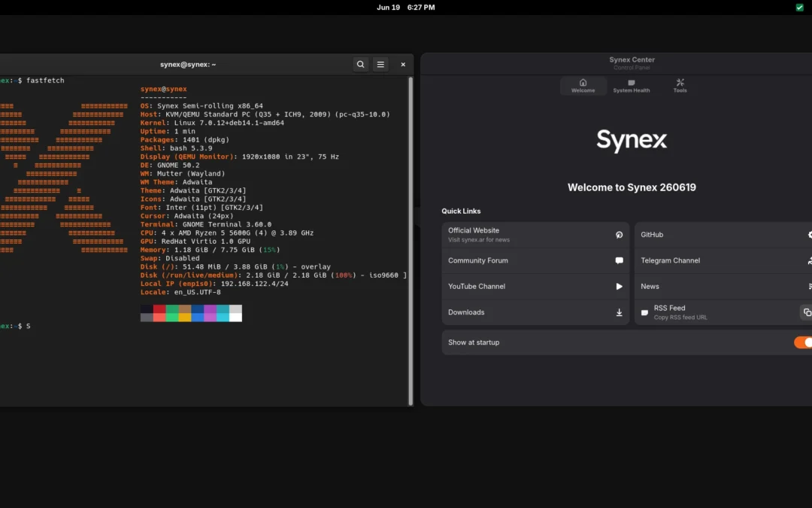Click the "Host: KVM/QEMU Standard PC" line

click(265, 114)
